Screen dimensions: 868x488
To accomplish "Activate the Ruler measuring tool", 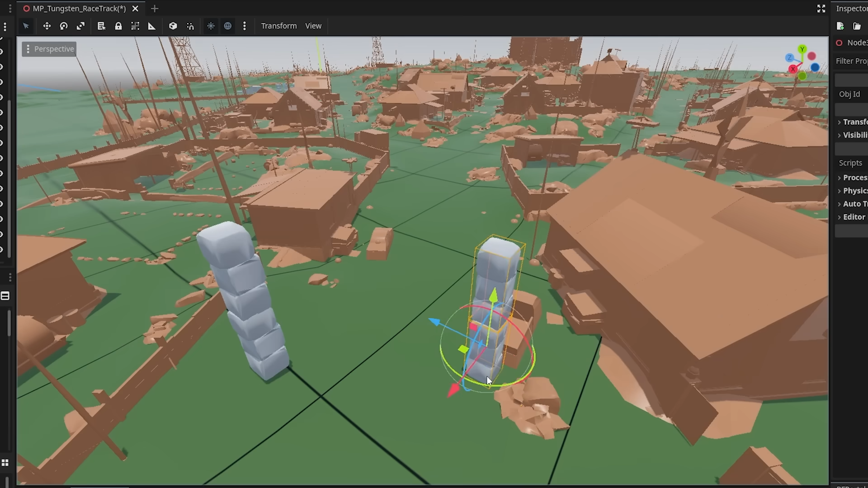I will click(x=152, y=26).
